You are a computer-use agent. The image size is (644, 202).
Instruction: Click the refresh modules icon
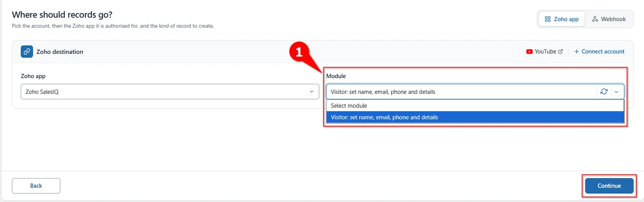tap(604, 92)
